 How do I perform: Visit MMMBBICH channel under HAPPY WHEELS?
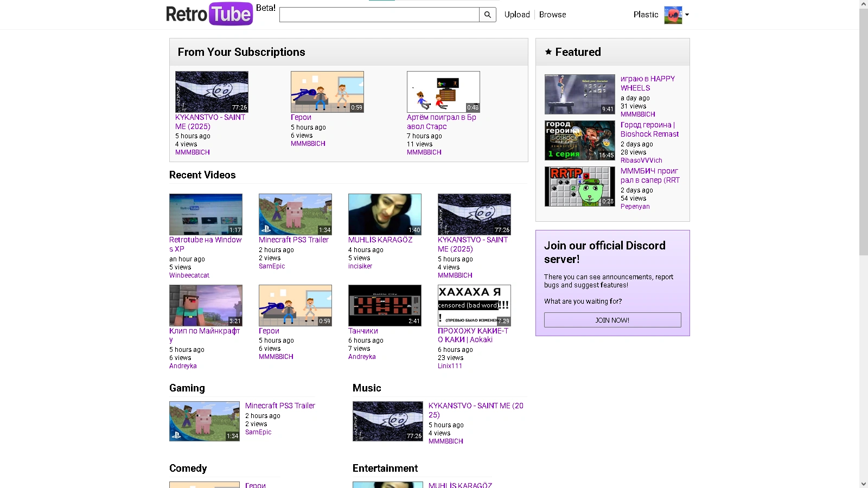(638, 114)
